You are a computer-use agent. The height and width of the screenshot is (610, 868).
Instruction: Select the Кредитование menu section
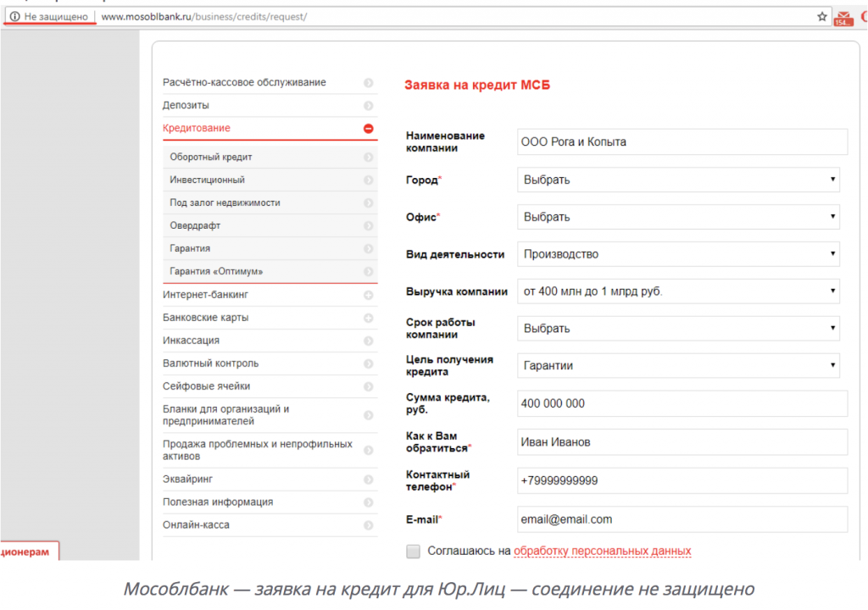(x=197, y=128)
